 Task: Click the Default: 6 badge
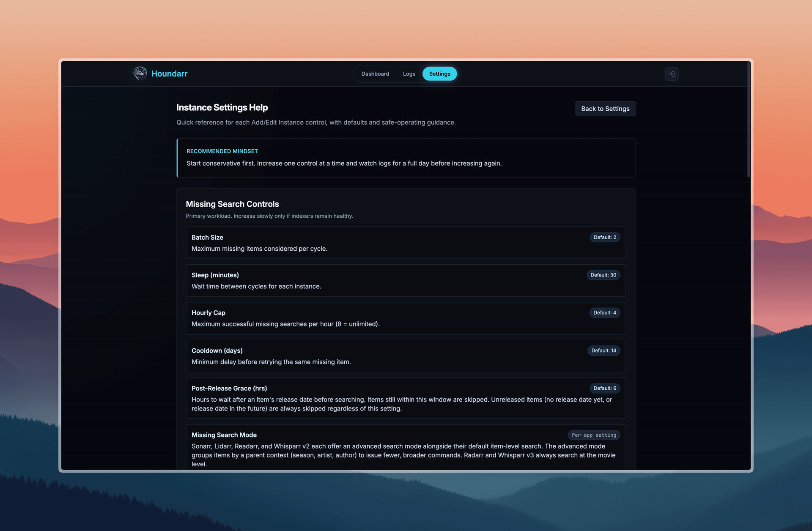605,388
